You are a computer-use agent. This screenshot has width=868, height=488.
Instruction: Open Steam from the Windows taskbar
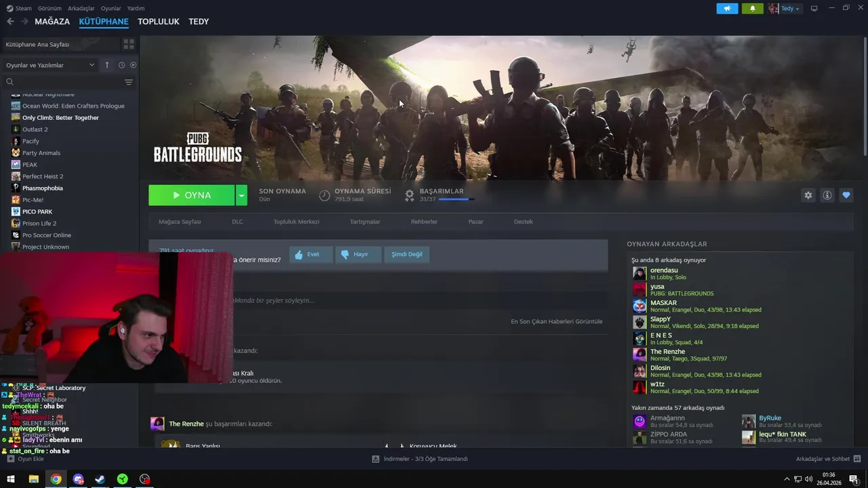(x=100, y=479)
